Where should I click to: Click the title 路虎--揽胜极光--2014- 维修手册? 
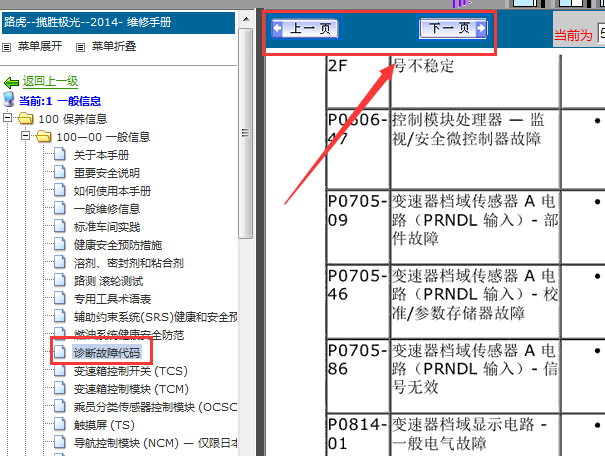88,22
